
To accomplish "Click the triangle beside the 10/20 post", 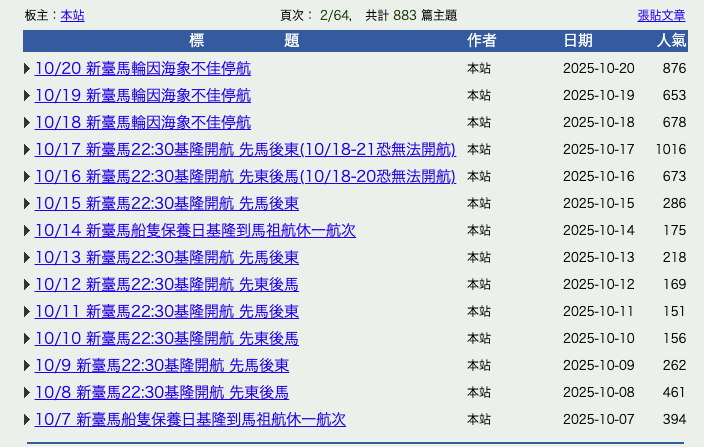I will click(27, 69).
